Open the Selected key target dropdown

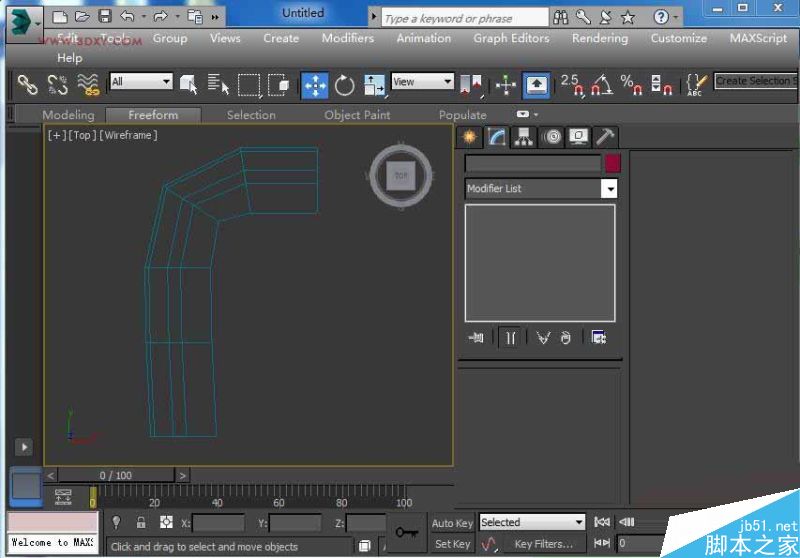[532, 522]
